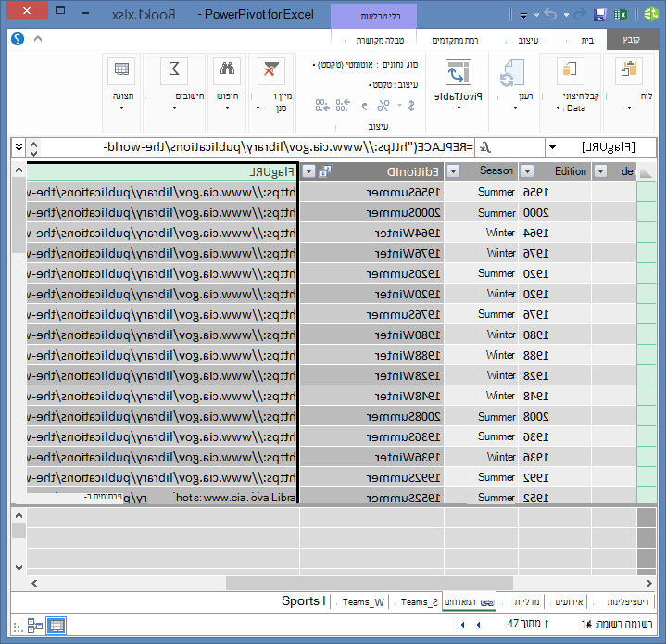Screen dimensions: 666x644
Task: Open the name box dropdown beside [FlagURL]
Action: pyautogui.click(x=552, y=147)
